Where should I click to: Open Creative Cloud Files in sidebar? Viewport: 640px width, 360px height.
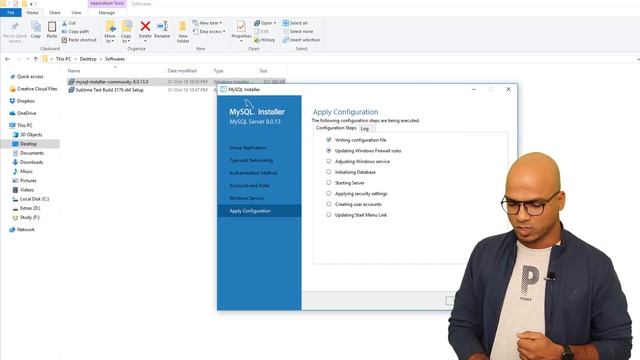tap(37, 89)
